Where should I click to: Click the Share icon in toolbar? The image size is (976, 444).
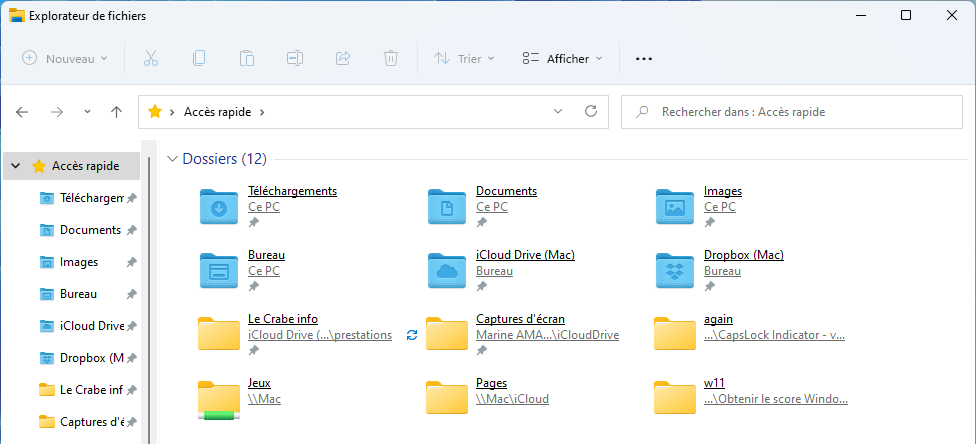coord(343,59)
